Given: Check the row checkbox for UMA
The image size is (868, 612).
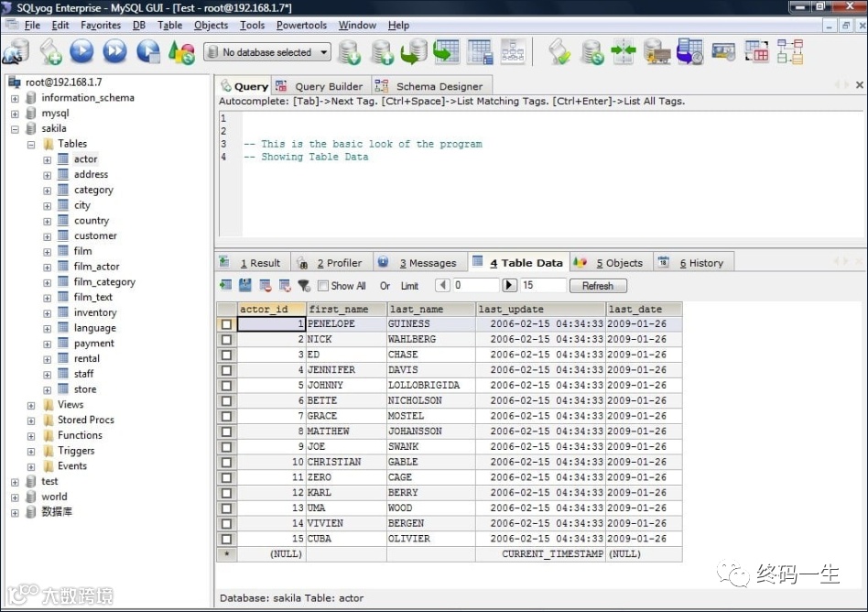Looking at the screenshot, I should pyautogui.click(x=226, y=508).
